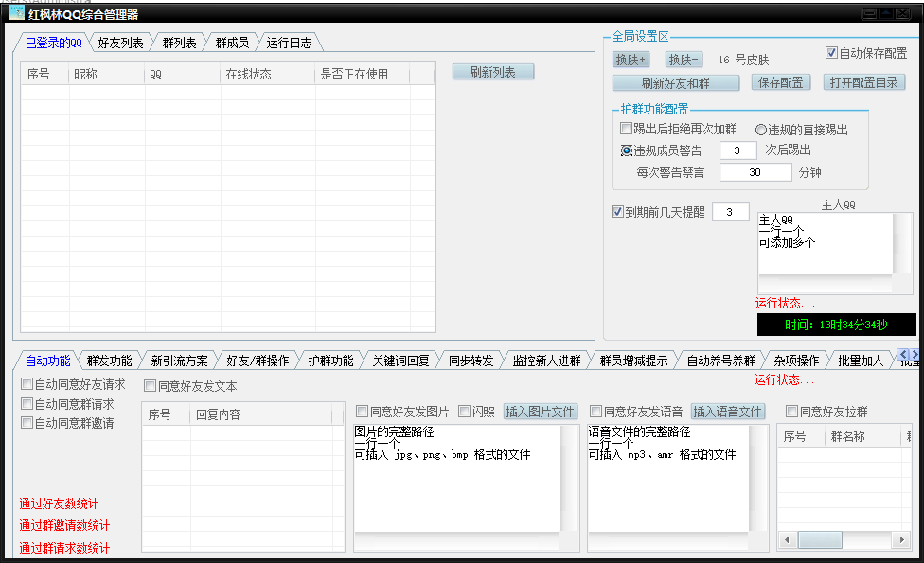Toggle the 自动保存配置 checkbox
This screenshot has height=563, width=924.
[831, 53]
